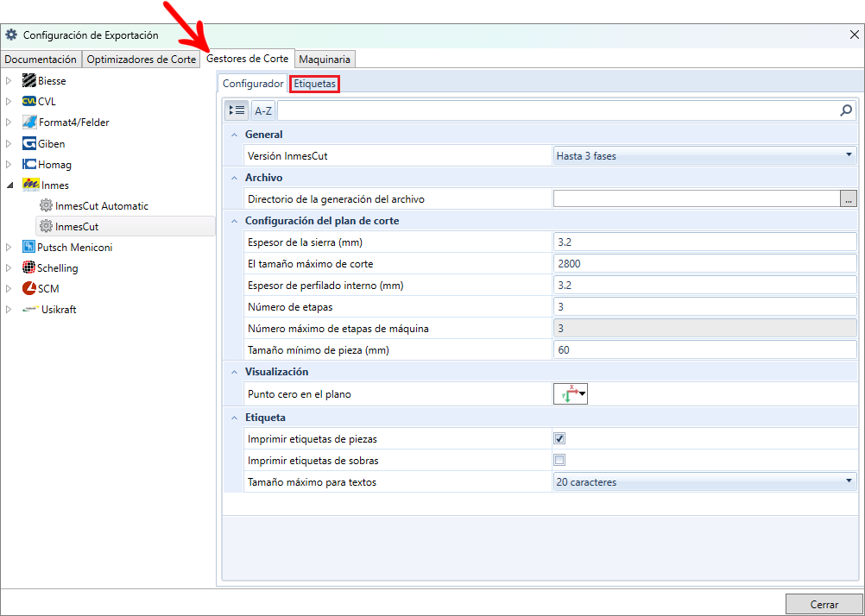This screenshot has width=865, height=616.
Task: Open Tamaño máximo para textos dropdown
Action: tap(704, 482)
